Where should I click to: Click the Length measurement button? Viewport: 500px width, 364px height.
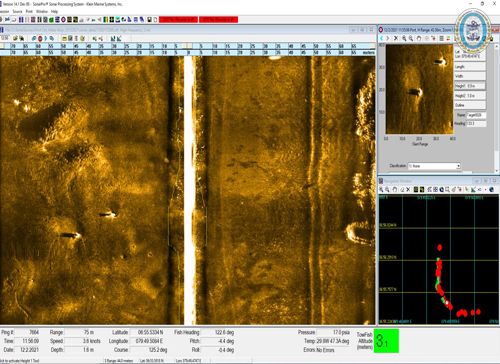[x=470, y=67]
